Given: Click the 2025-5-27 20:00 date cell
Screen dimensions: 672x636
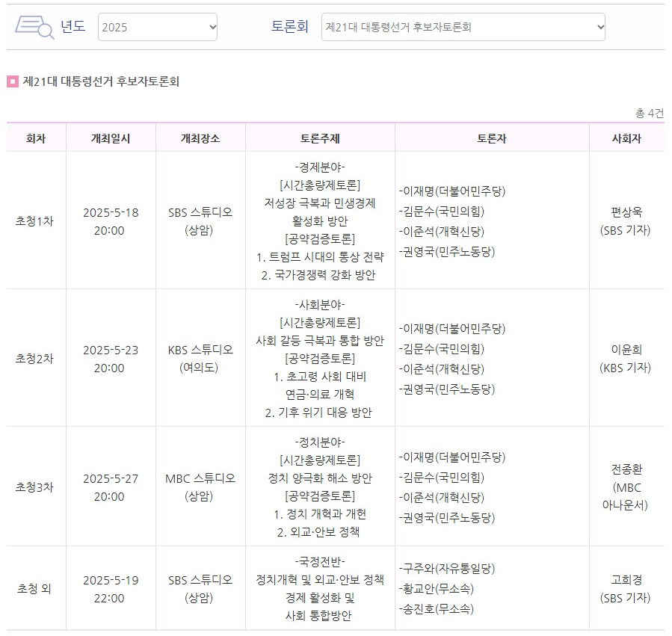Looking at the screenshot, I should click(111, 488).
